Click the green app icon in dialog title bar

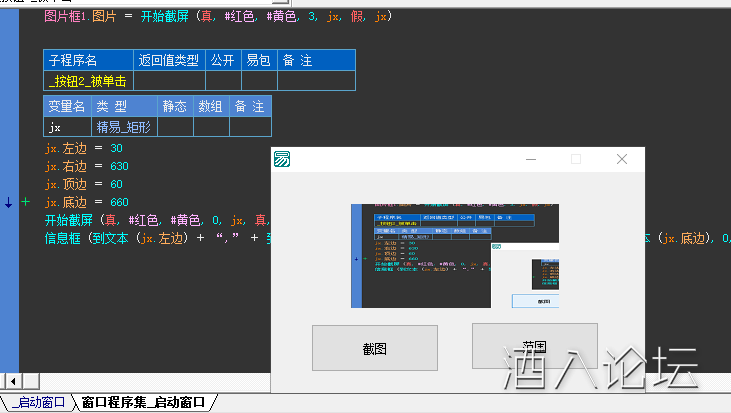(x=283, y=159)
